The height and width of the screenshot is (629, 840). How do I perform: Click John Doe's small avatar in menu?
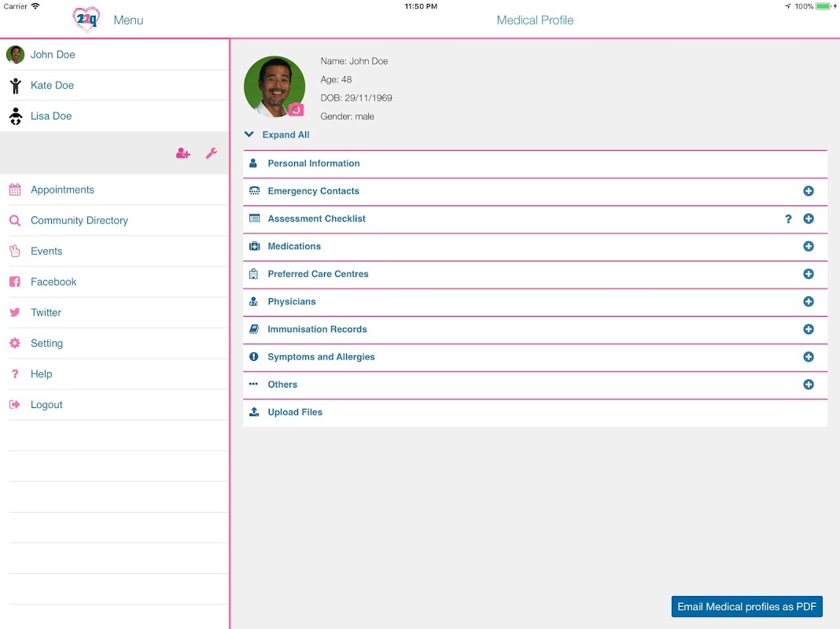pos(15,54)
